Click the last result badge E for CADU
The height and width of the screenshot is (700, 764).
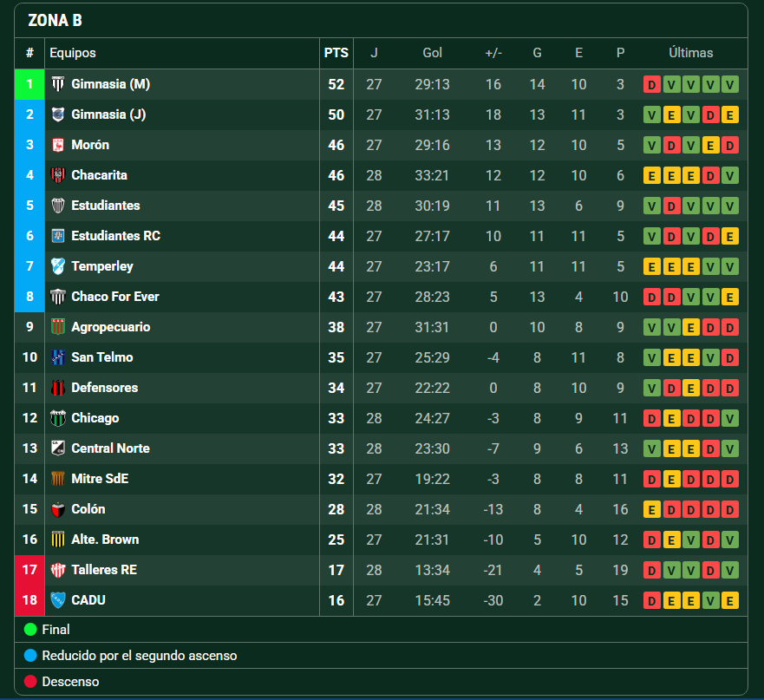(x=730, y=600)
